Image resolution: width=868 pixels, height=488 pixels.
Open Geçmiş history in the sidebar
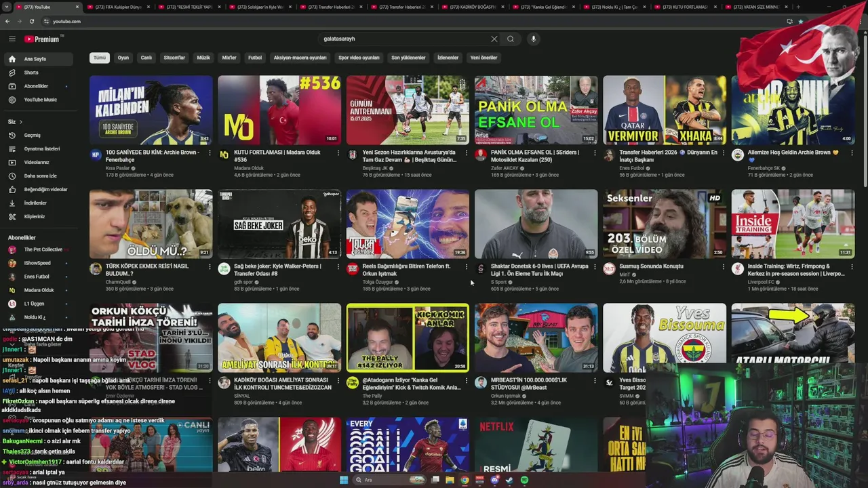pos(38,135)
